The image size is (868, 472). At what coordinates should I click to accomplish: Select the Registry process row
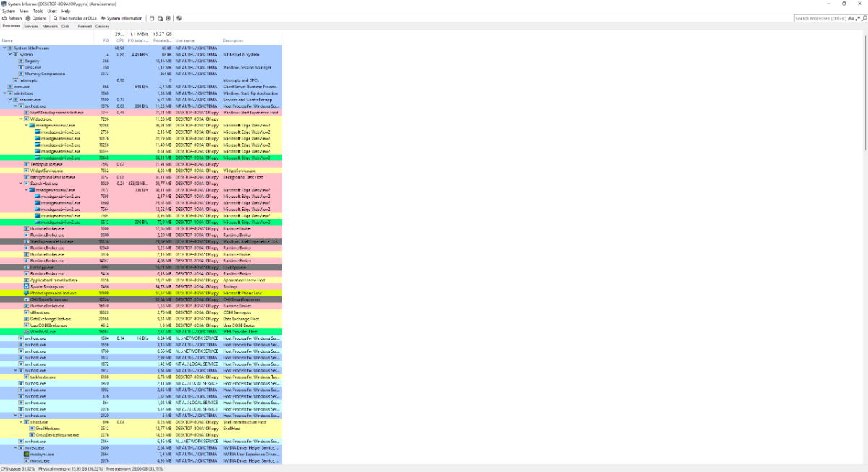pos(141,61)
